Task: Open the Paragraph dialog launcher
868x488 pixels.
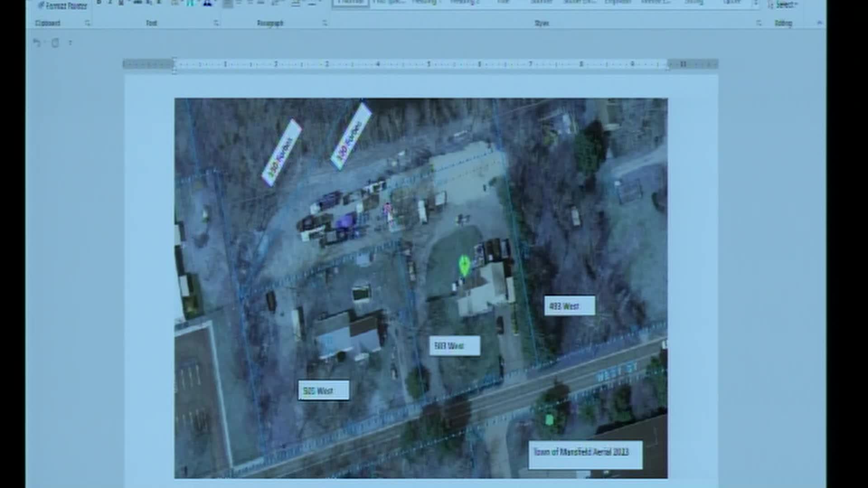Action: coord(325,23)
